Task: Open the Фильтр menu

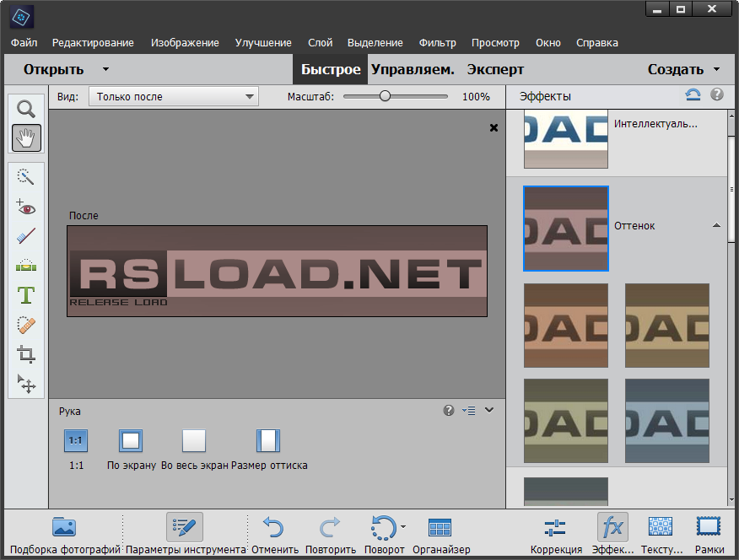Action: pos(437,43)
